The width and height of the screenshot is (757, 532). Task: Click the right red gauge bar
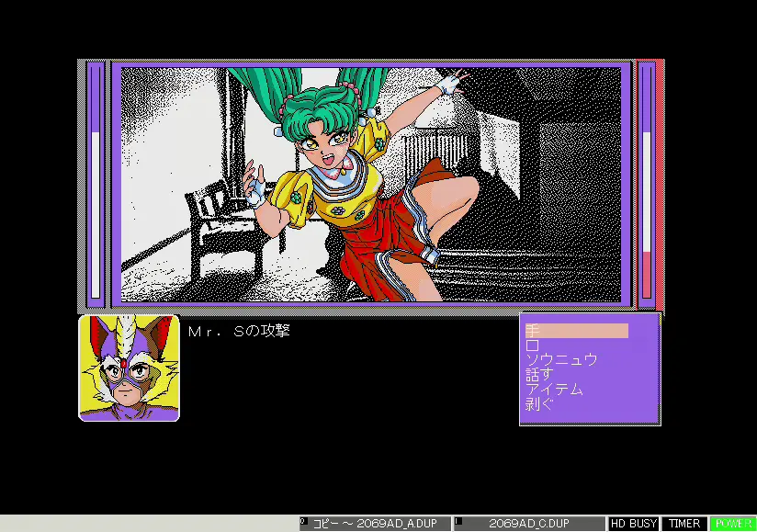click(x=647, y=184)
